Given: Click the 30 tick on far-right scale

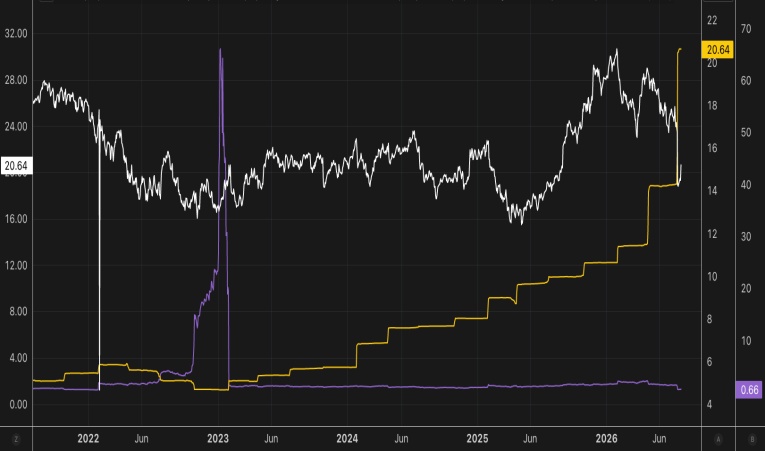Looking at the screenshot, I should pos(746,237).
